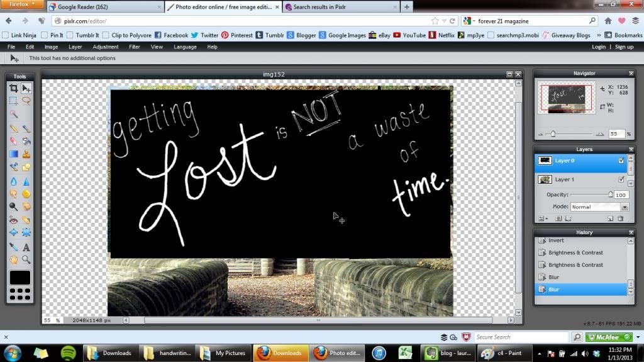The image size is (644, 362).
Task: Open the search engine selector dropdown
Action: tap(469, 21)
